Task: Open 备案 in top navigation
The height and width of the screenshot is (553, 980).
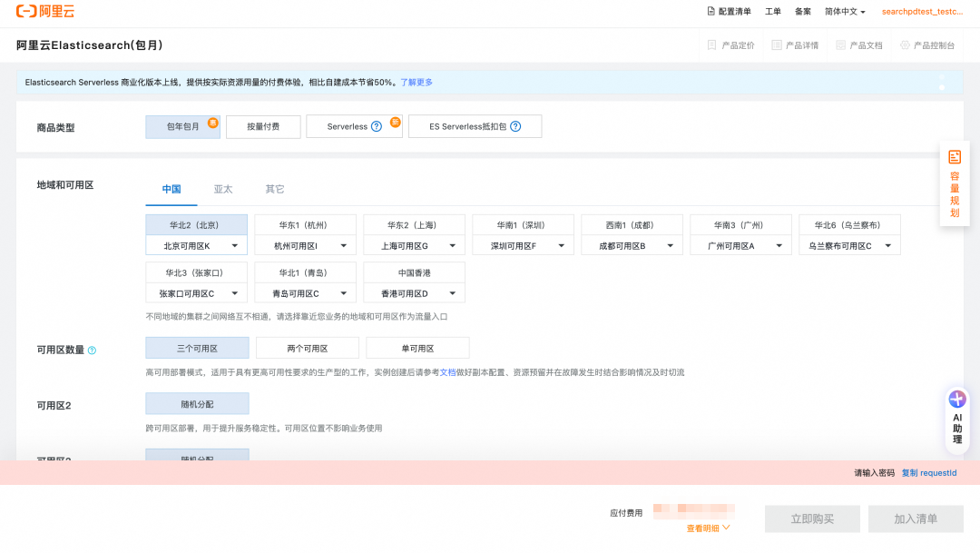Action: point(802,11)
